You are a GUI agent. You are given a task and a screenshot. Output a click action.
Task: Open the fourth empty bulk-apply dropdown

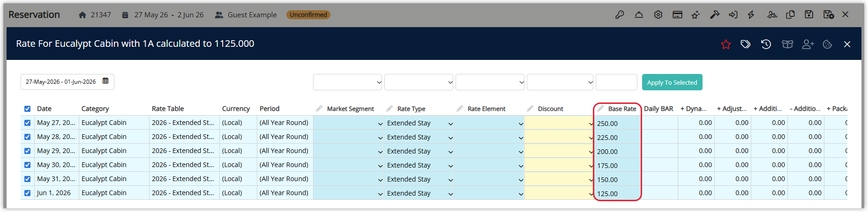coord(561,82)
